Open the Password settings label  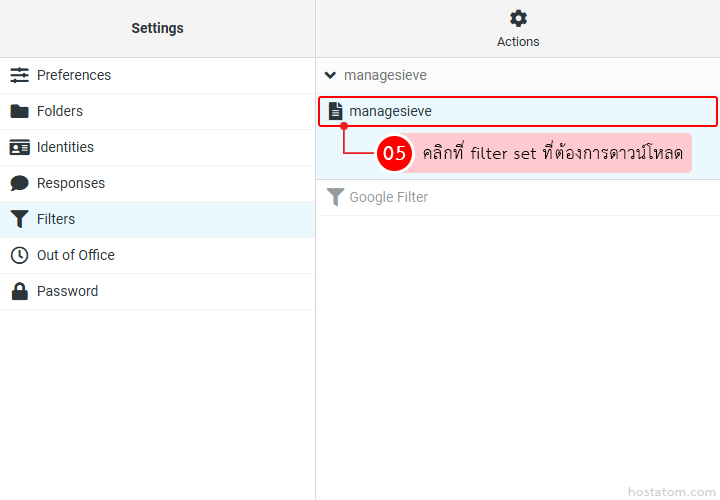click(67, 291)
